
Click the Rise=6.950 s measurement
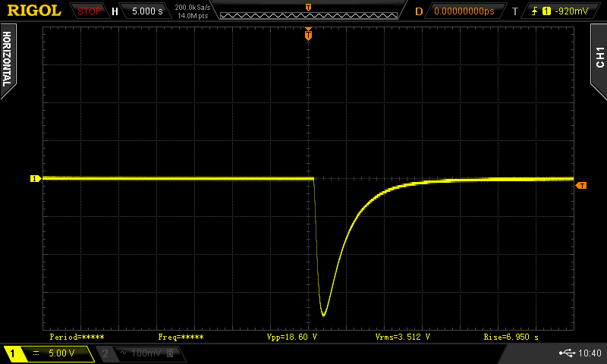[x=511, y=337]
